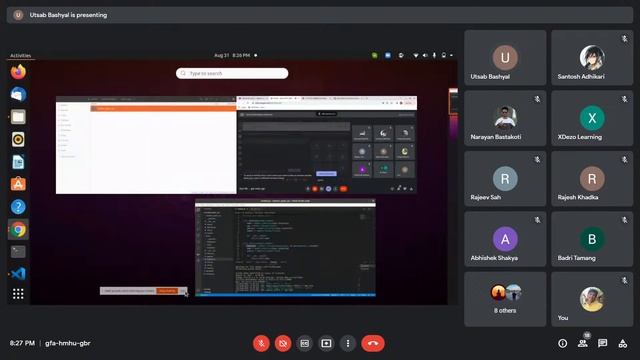Click blue tray indicator in Ubuntu top bar
The height and width of the screenshot is (360, 640).
[388, 56]
